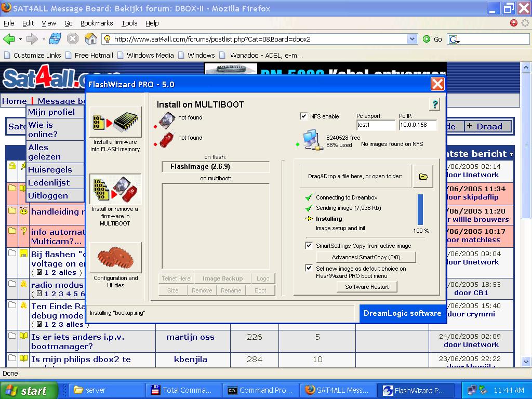Click Firefox Forward arrow button

(x=32, y=39)
